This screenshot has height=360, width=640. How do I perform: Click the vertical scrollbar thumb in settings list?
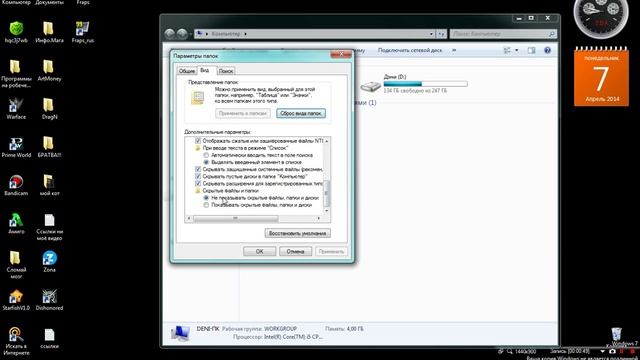coord(327,193)
